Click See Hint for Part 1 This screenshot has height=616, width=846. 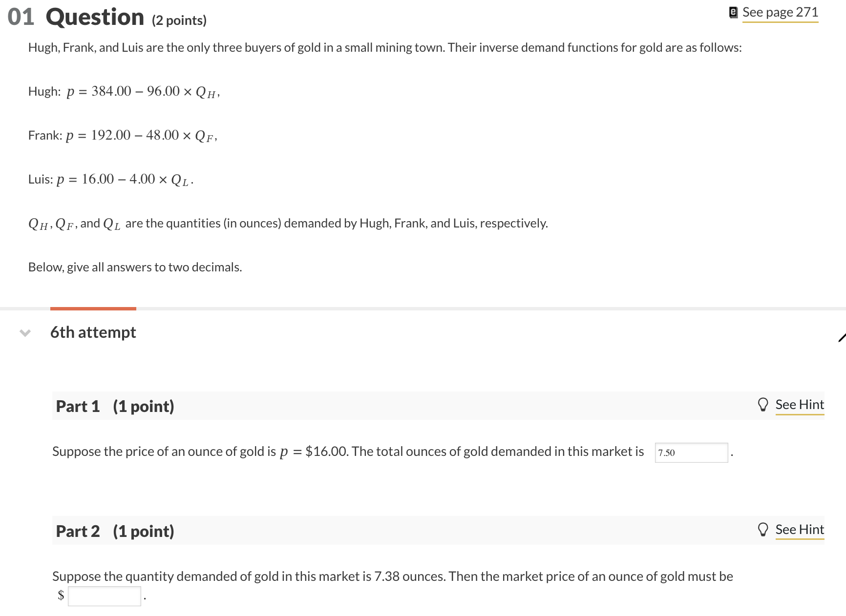[x=800, y=404]
